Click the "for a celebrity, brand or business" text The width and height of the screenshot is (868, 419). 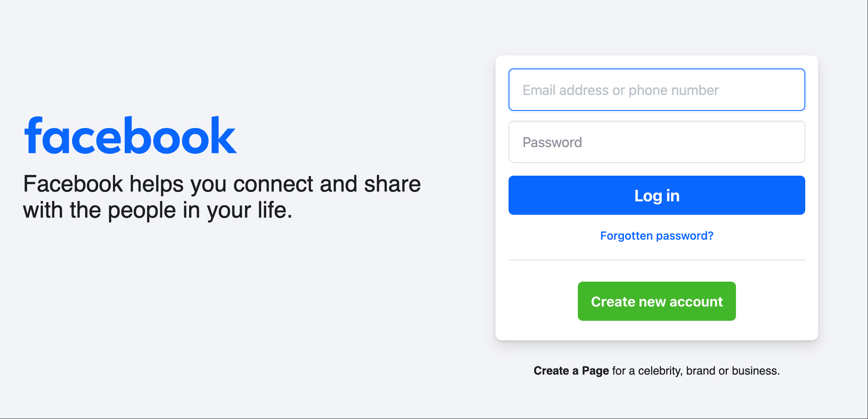[696, 370]
